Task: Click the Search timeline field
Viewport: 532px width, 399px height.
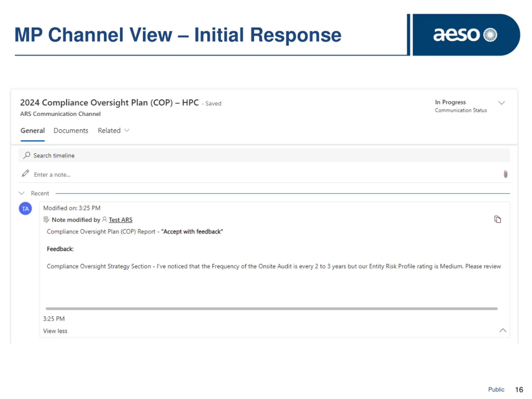Action: [264, 155]
